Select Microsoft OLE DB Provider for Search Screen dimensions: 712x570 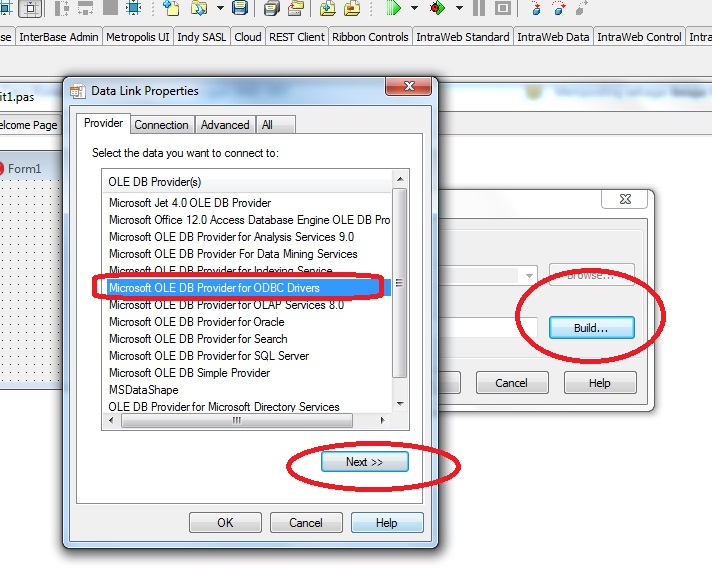click(198, 339)
